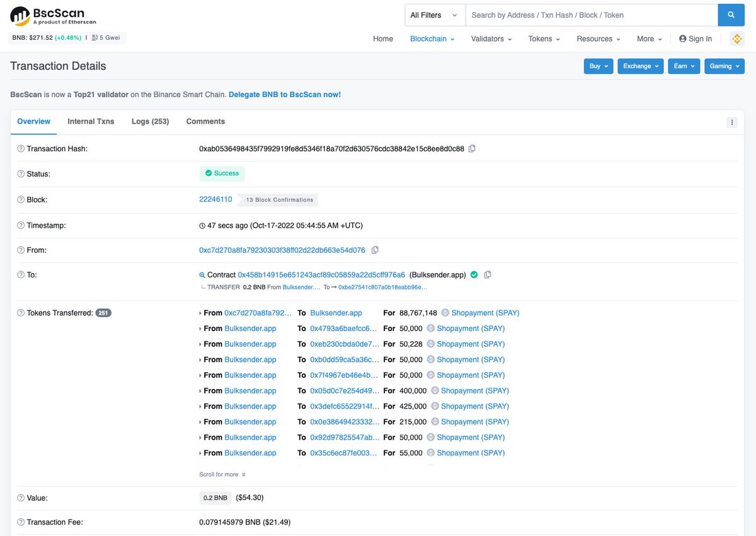Open the Exchange dropdown button
This screenshot has height=536, width=756.
click(641, 66)
